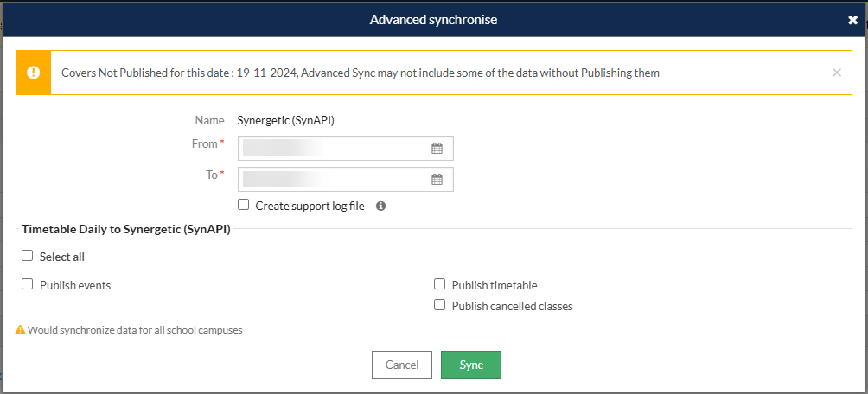Check the Publish timetable option

439,284
